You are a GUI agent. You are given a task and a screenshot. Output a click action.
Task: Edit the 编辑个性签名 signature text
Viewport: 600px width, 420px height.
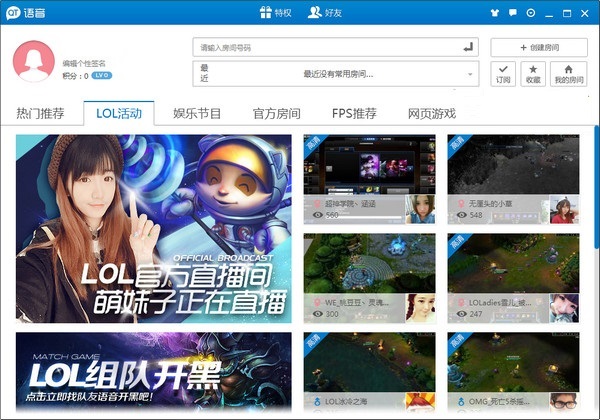[84, 63]
